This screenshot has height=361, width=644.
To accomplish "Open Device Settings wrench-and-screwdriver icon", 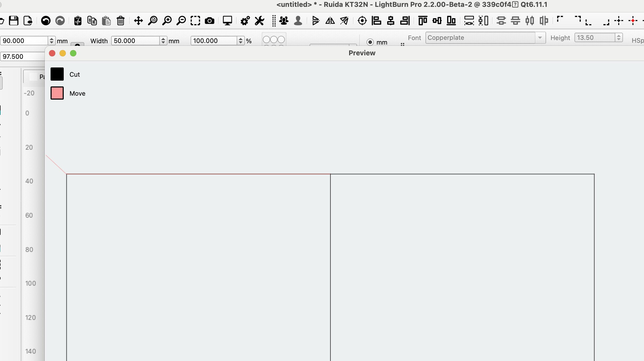I will tap(259, 21).
